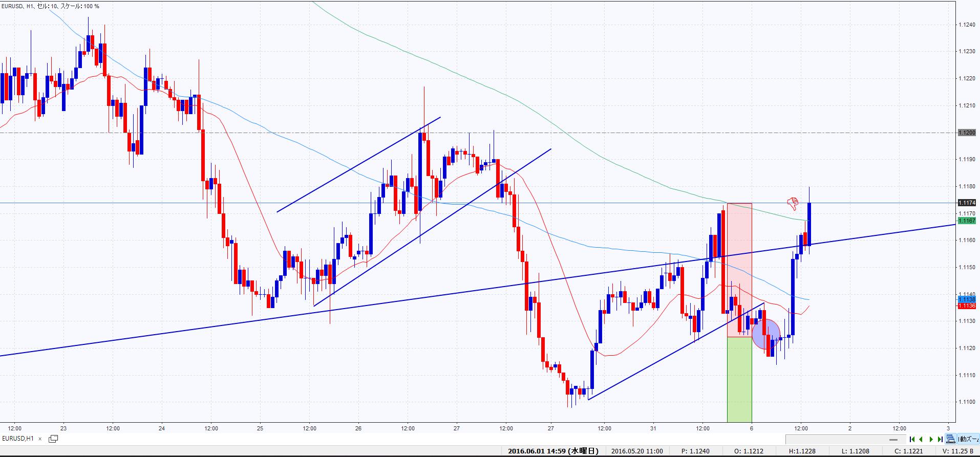The width and height of the screenshot is (980, 457).
Task: Select the EURUSD,H1 chart tab
Action: 18,439
